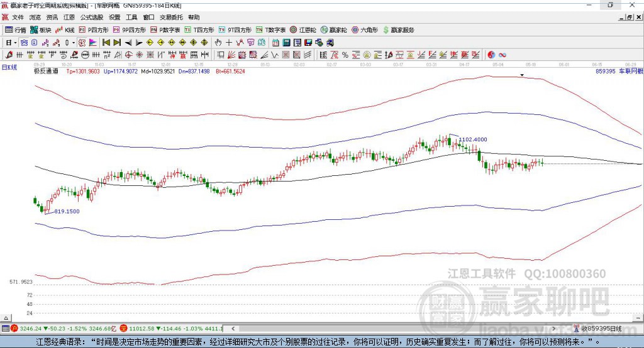Open the 工具 menu
Viewport: 644px width, 348px height.
pyautogui.click(x=131, y=17)
